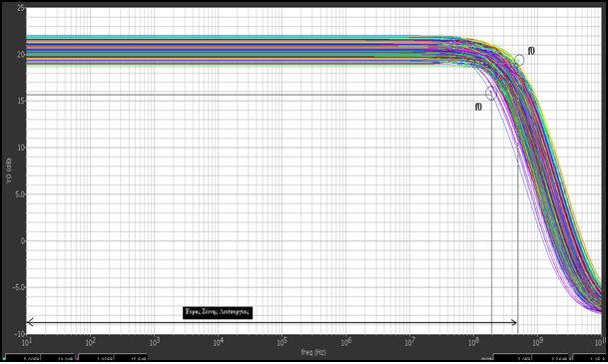Viewport: 608px width, 364px height.
Task: Click the 10^7 frequency axis label
Action: (x=409, y=342)
